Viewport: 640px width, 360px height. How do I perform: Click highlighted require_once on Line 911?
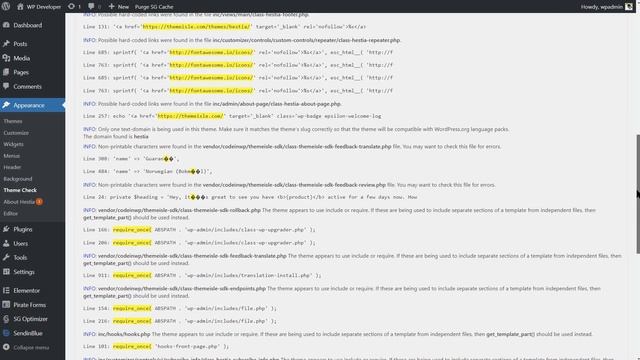132,276
